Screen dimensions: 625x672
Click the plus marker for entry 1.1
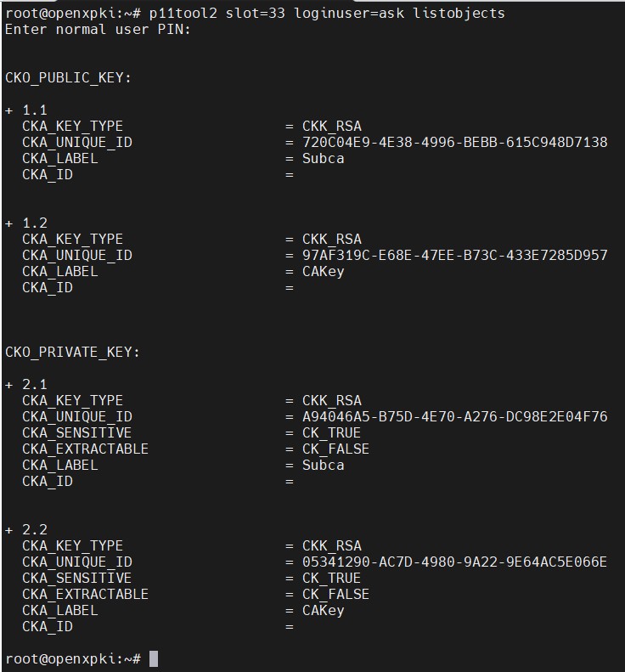[x=9, y=110]
